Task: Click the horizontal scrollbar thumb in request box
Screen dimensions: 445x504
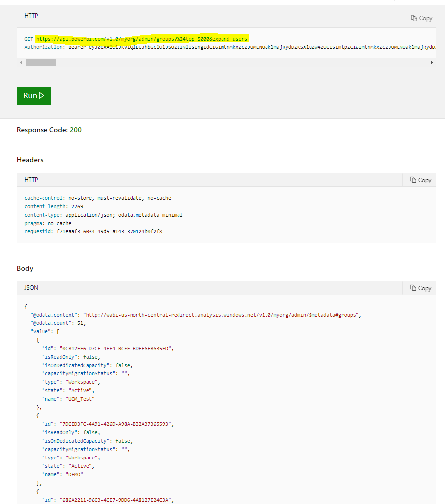Action: pos(41,63)
